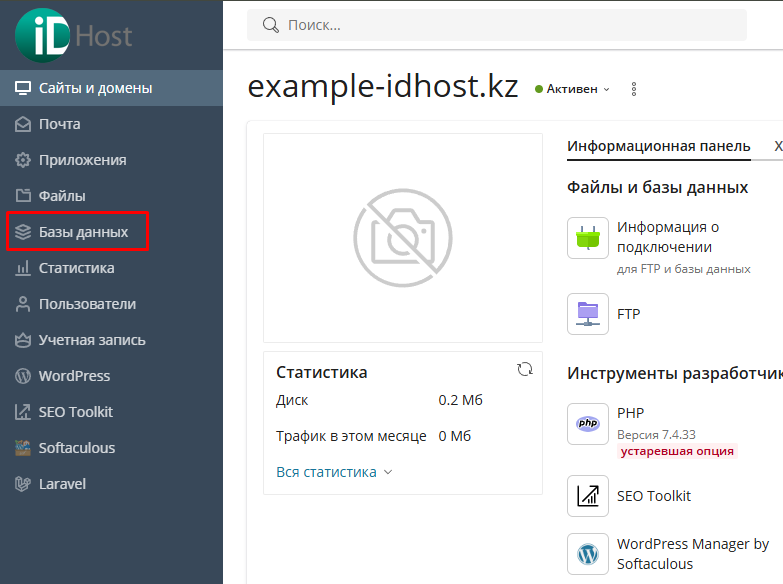Switch to the Информационная панель tab
The height and width of the screenshot is (584, 783).
(658, 146)
